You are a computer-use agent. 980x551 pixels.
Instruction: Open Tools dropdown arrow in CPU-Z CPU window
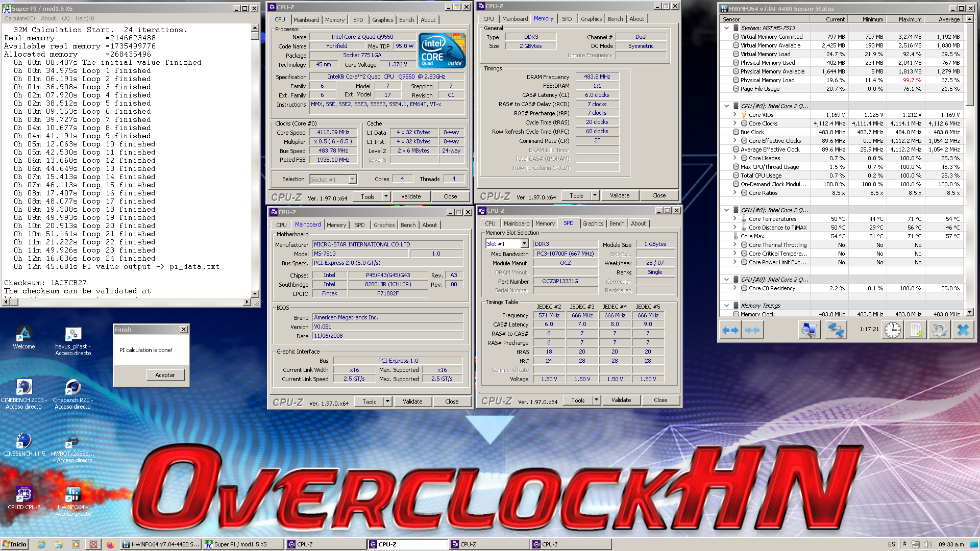(386, 196)
